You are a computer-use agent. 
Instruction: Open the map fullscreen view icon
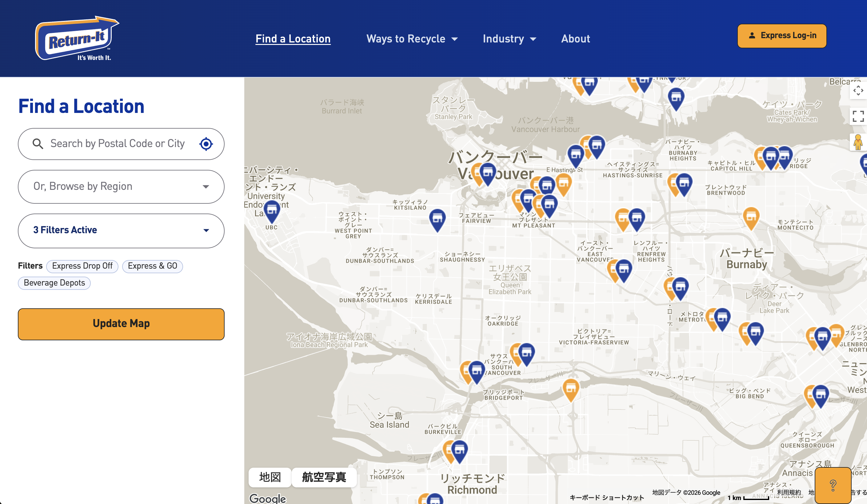coord(858,116)
